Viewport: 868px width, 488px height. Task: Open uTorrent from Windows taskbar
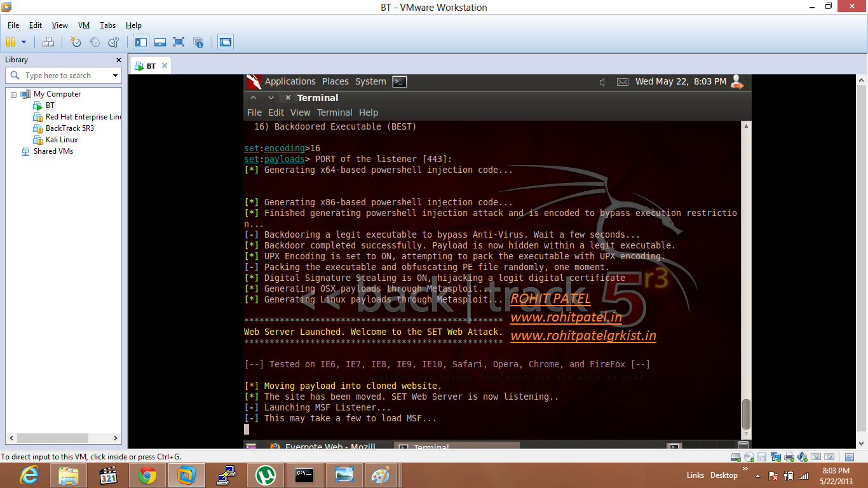pos(266,475)
